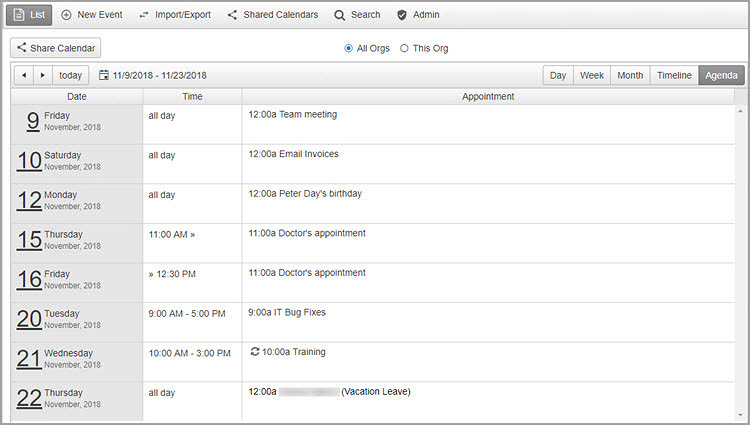Viewport: 750px width, 425px height.
Task: Switch to Week view tab
Action: [592, 75]
